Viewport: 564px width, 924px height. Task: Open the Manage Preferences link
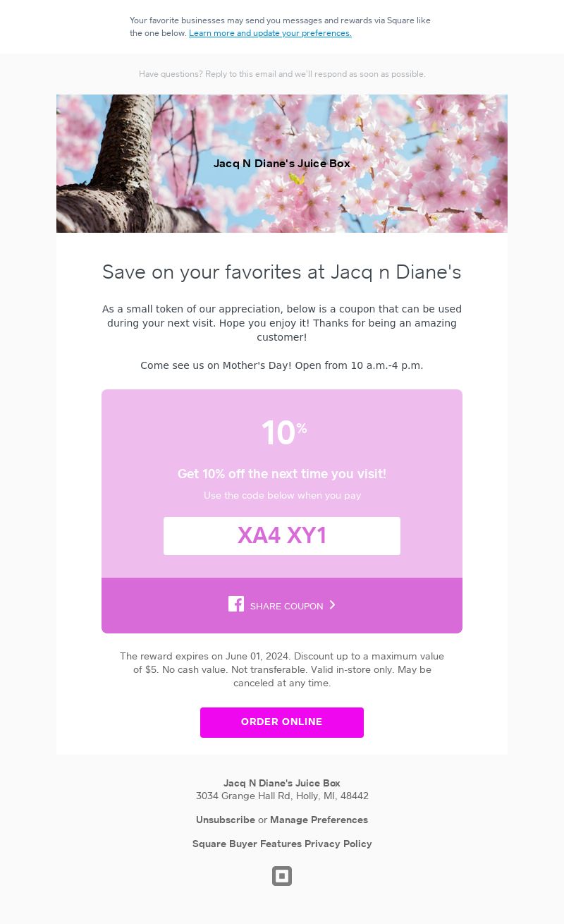(319, 820)
